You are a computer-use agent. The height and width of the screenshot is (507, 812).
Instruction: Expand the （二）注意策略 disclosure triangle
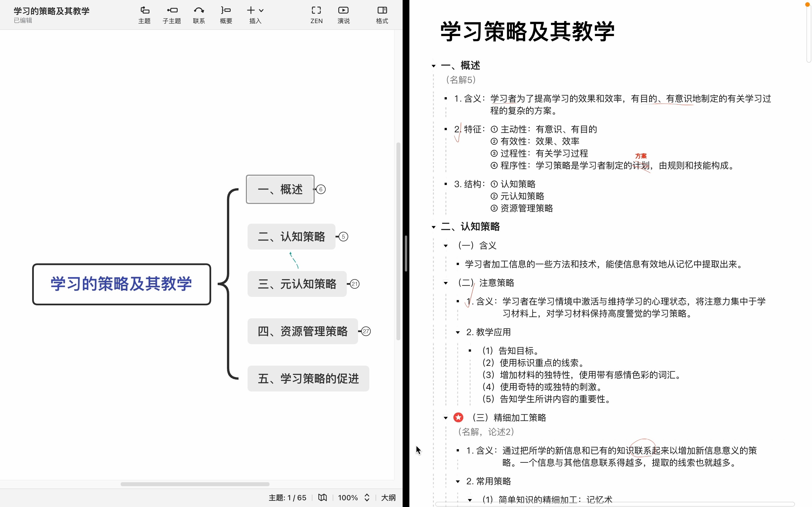pyautogui.click(x=445, y=283)
